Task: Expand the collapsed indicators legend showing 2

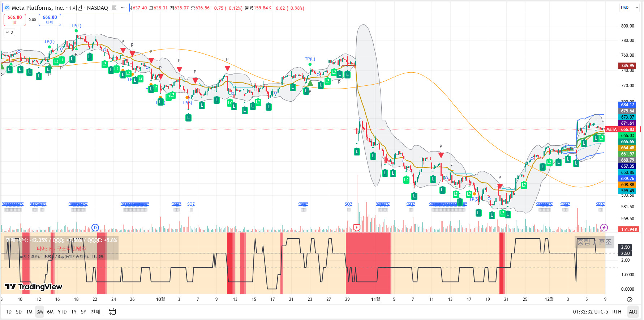Action: [9, 33]
